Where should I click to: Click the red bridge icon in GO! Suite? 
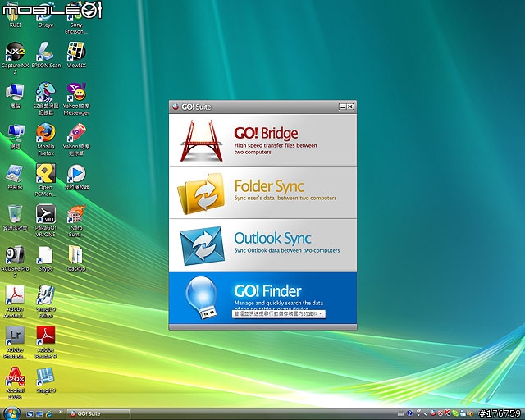click(201, 140)
